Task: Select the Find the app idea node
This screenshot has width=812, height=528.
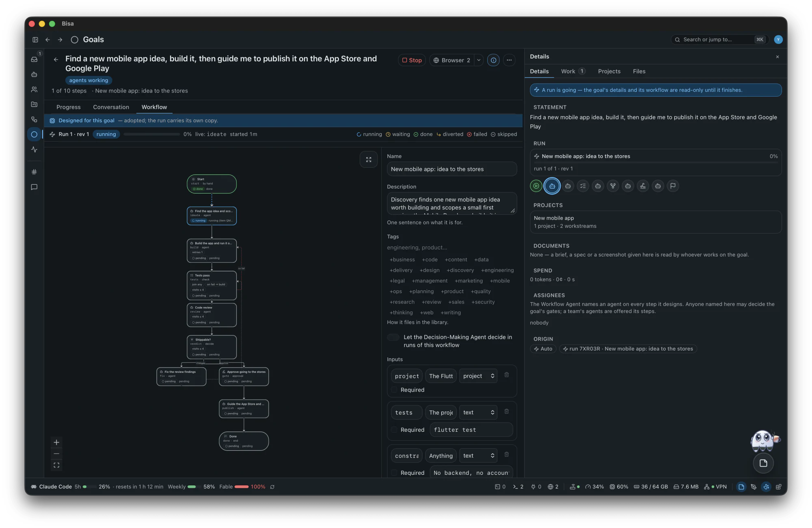Action: coord(212,216)
